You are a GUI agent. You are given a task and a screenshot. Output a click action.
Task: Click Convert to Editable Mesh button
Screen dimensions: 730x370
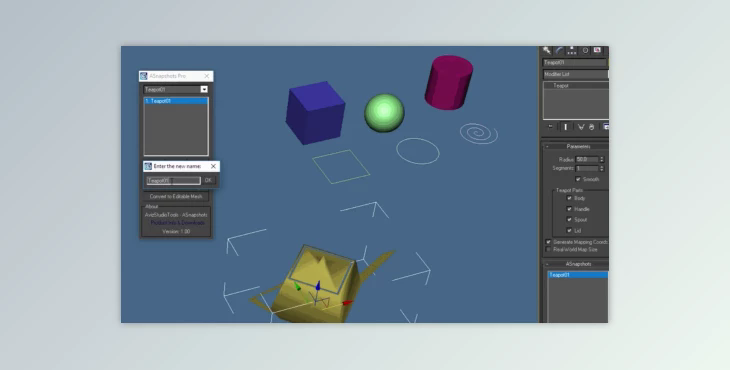tap(176, 196)
